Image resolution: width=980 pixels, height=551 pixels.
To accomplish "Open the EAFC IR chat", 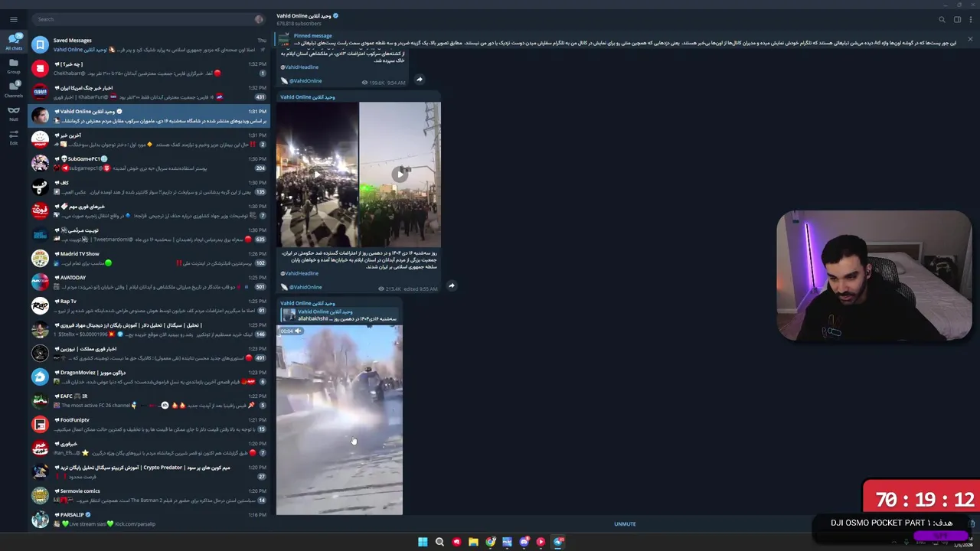I will (149, 400).
